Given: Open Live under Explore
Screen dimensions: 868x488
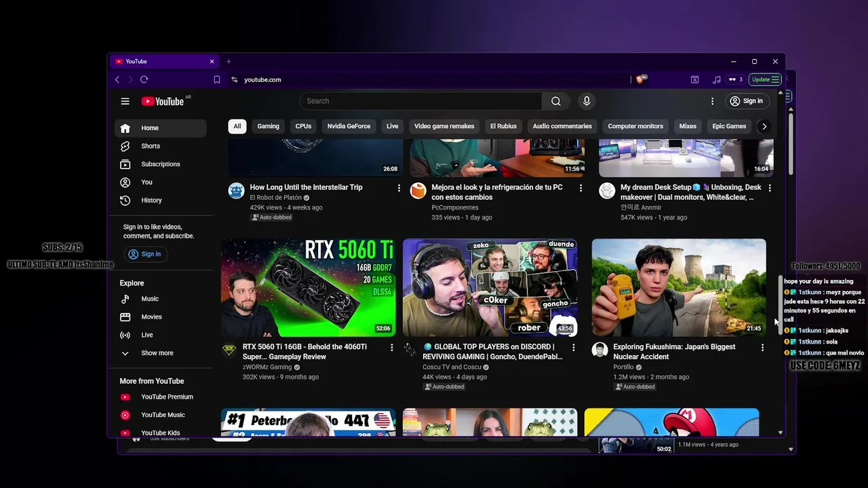Looking at the screenshot, I should pyautogui.click(x=161, y=335).
